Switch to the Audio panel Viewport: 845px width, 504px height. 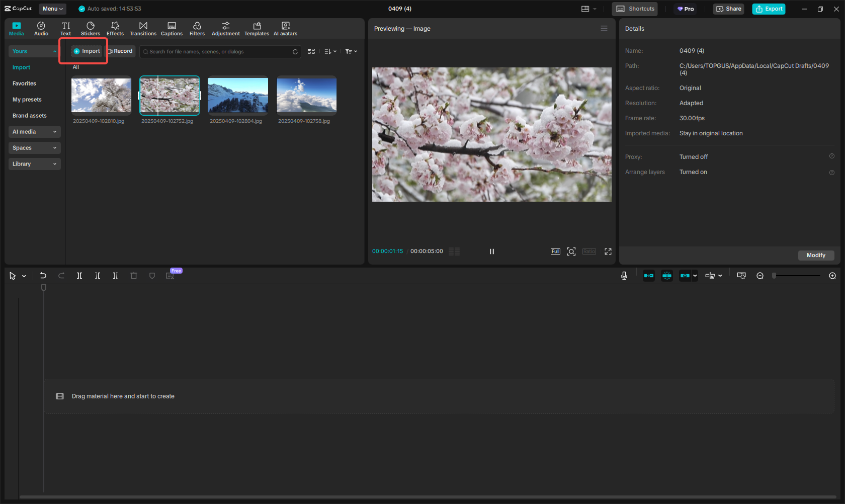point(41,28)
